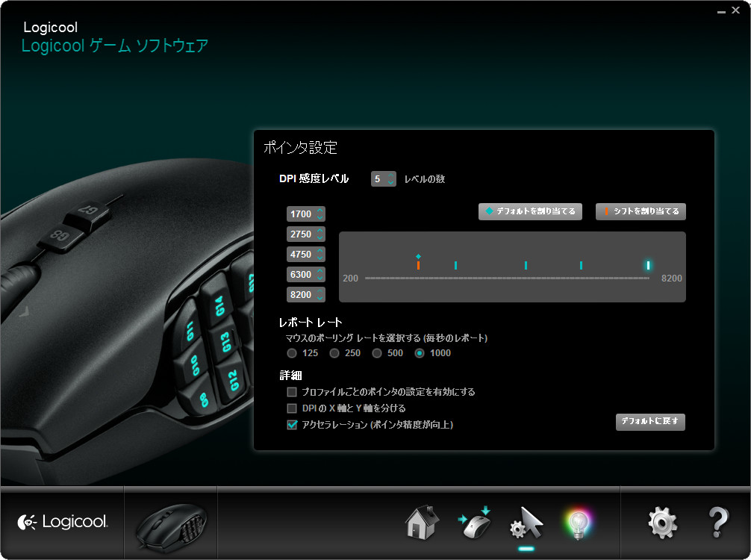Click the assign shift (シフトを割り当てる) button

click(641, 211)
